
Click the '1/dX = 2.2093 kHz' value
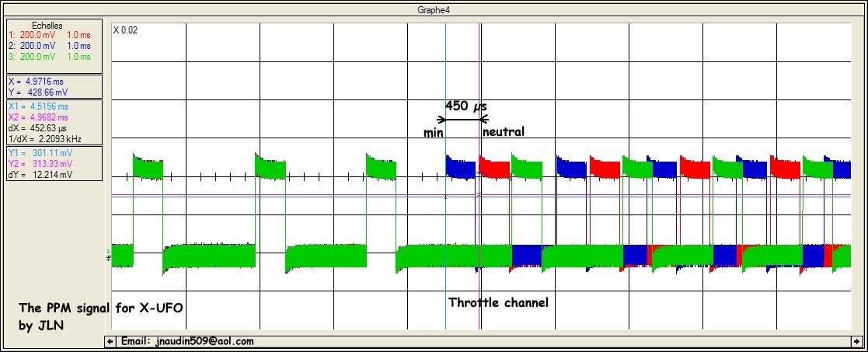pos(45,139)
